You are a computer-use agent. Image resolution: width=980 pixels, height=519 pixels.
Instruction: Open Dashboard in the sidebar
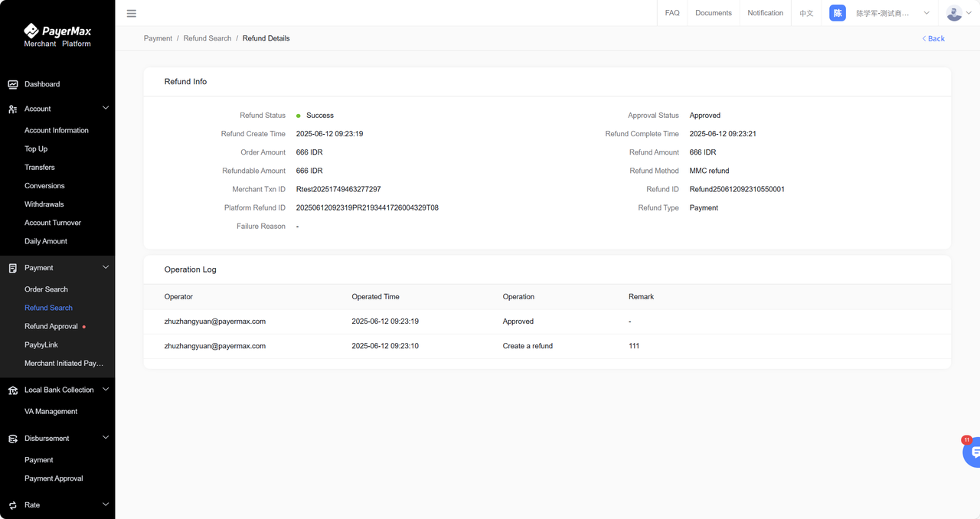coord(42,84)
